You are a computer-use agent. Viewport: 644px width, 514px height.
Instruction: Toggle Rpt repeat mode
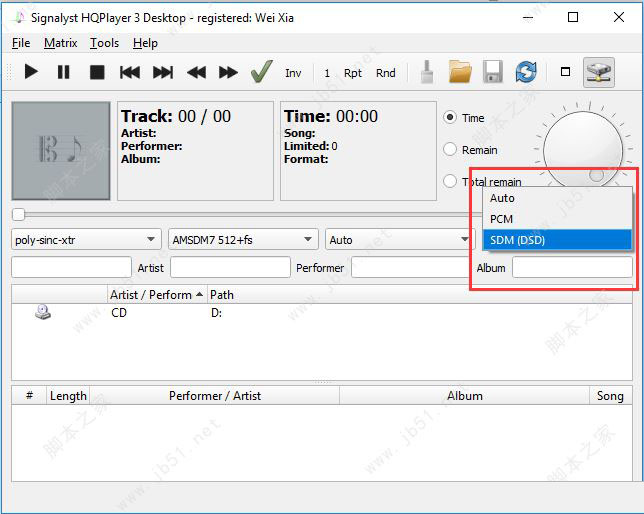point(353,73)
